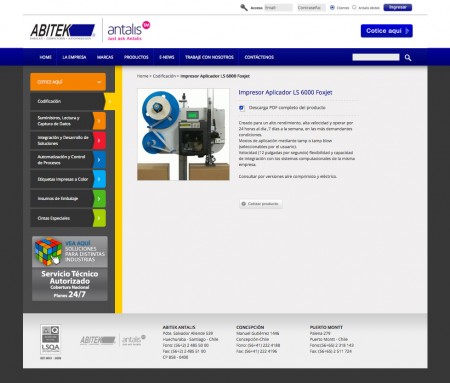Viewport: 450px width, 383px height.
Task: Open the Rubik's cube industry solutions banner
Action: pyautogui.click(x=70, y=252)
